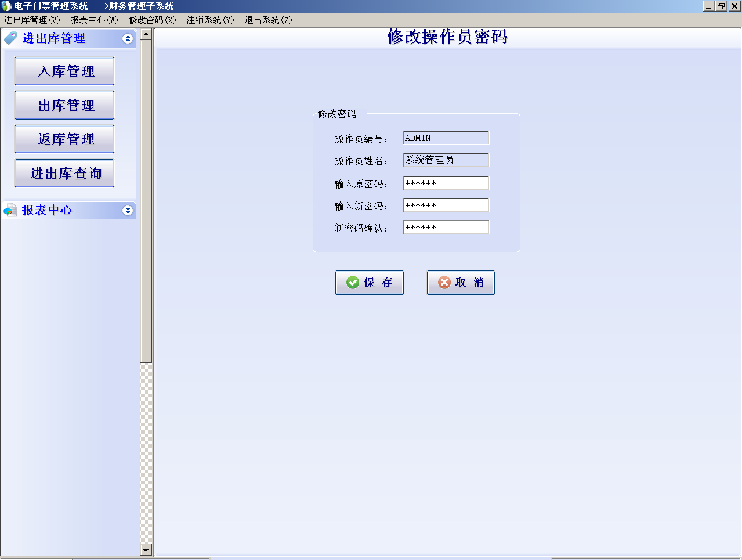Screen dimensions: 742x560
Task: Click the 入库管理 sidebar button
Action: pyautogui.click(x=64, y=71)
